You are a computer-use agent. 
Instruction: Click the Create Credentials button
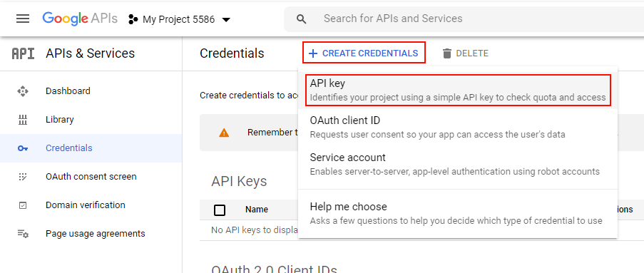click(x=364, y=53)
